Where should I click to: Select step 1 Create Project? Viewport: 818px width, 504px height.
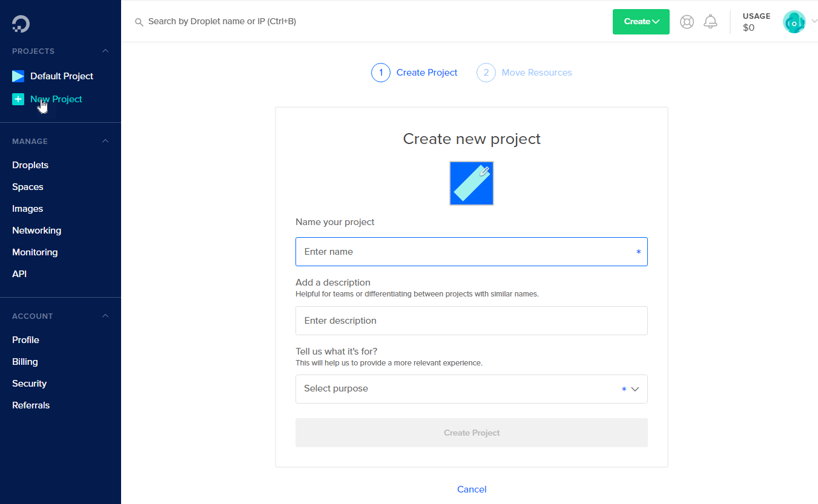(x=414, y=72)
